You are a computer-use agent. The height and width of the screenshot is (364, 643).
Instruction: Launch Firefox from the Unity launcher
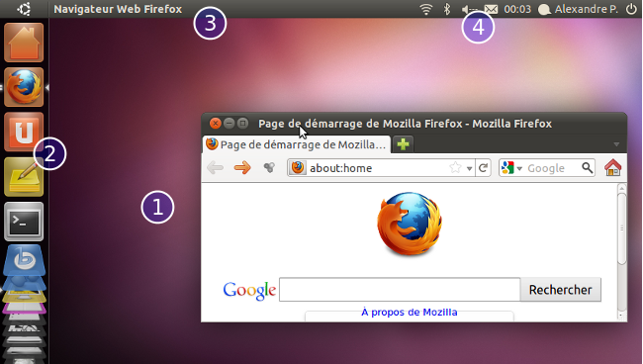click(x=24, y=87)
